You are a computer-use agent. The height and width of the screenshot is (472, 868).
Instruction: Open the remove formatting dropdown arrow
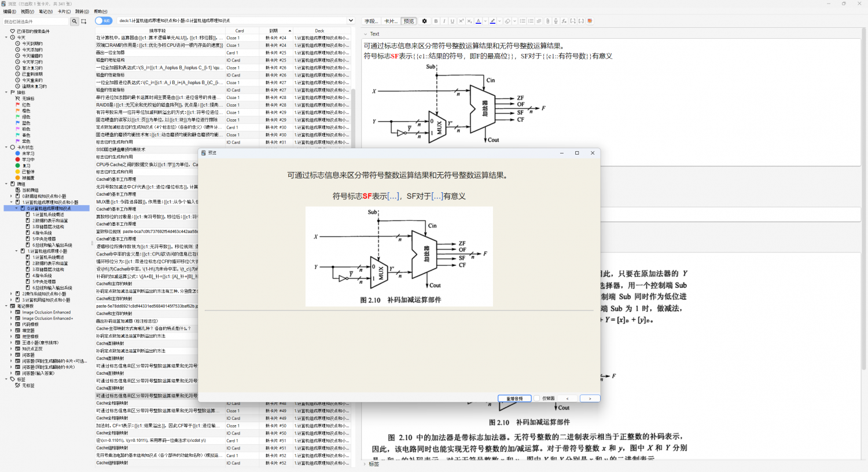(x=514, y=21)
